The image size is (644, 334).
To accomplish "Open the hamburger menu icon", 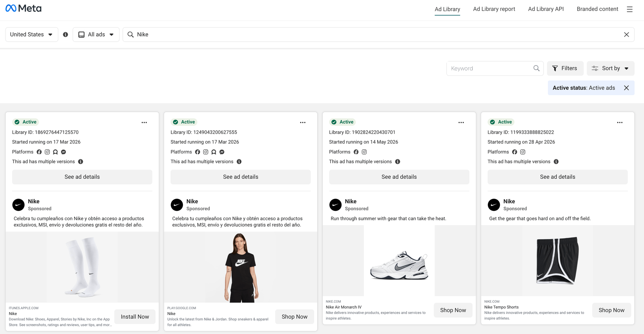I will click(x=630, y=9).
